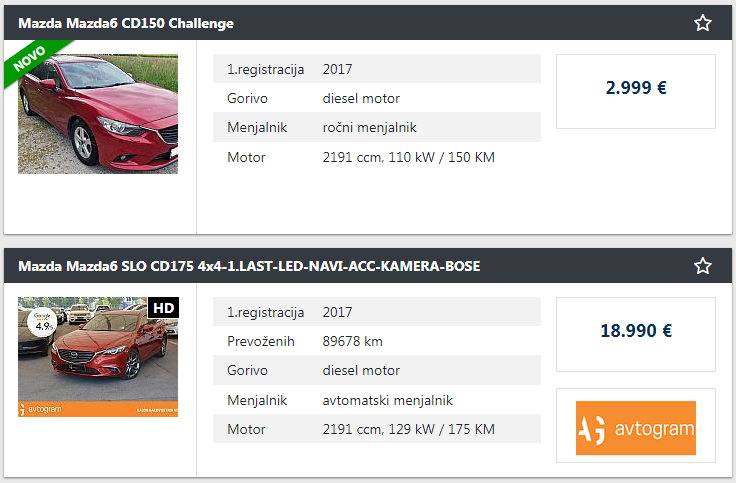
Task: Click the HD badge on second car photo
Action: (x=163, y=308)
